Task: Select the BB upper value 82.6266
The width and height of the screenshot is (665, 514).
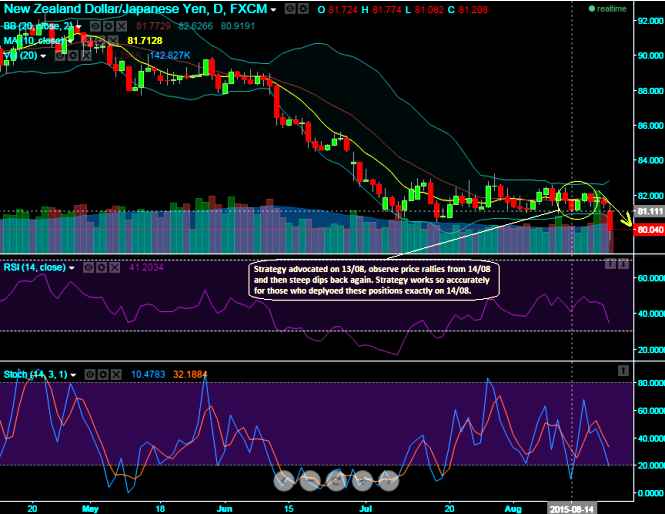Action: tap(196, 26)
